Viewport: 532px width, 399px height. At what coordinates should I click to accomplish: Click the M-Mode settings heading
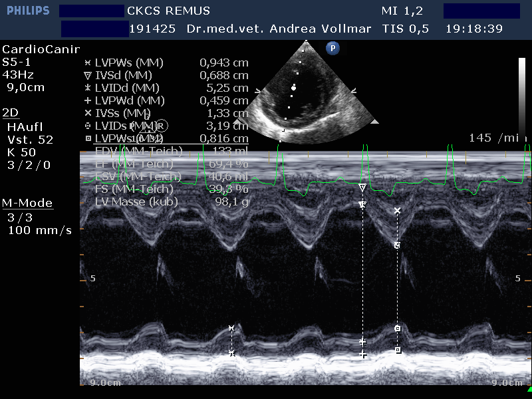(x=27, y=203)
